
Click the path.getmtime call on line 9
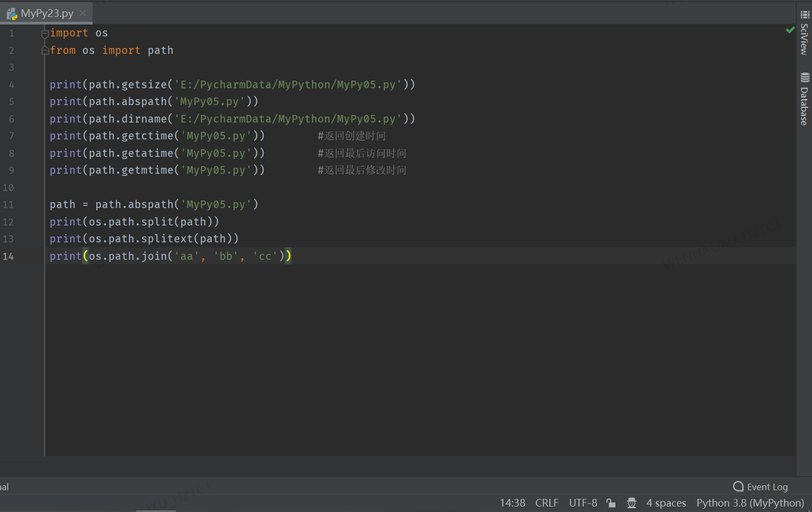click(x=157, y=170)
